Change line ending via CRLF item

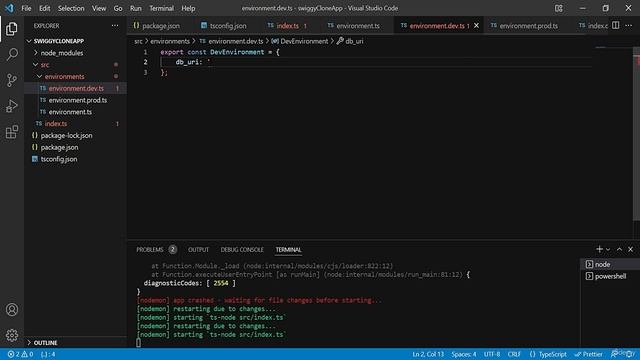coord(514,354)
